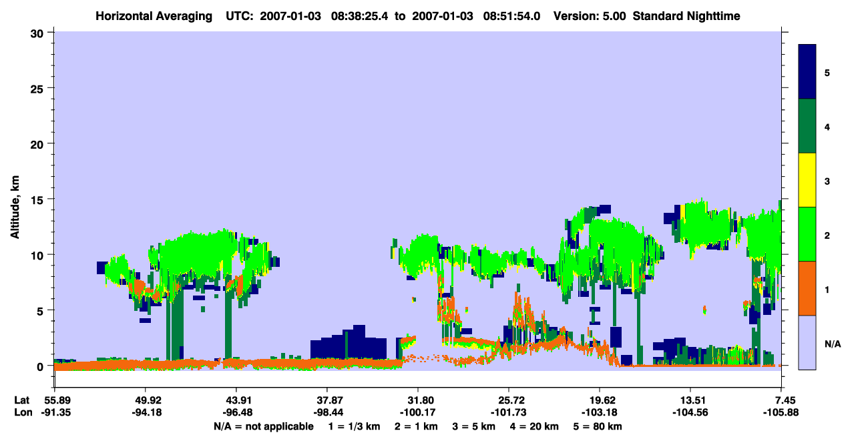Click the orange color bar segment labeled 1
This screenshot has height=445, width=868.
pos(807,288)
